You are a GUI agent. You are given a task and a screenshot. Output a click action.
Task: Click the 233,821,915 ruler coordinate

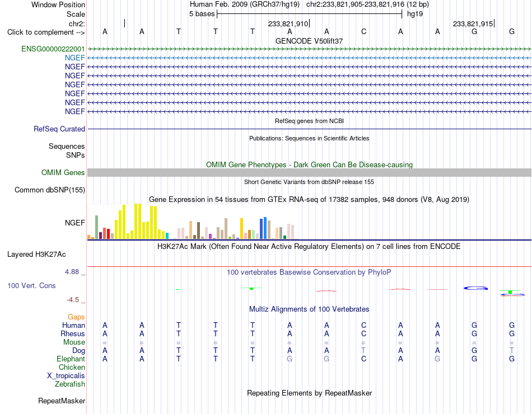pos(473,23)
